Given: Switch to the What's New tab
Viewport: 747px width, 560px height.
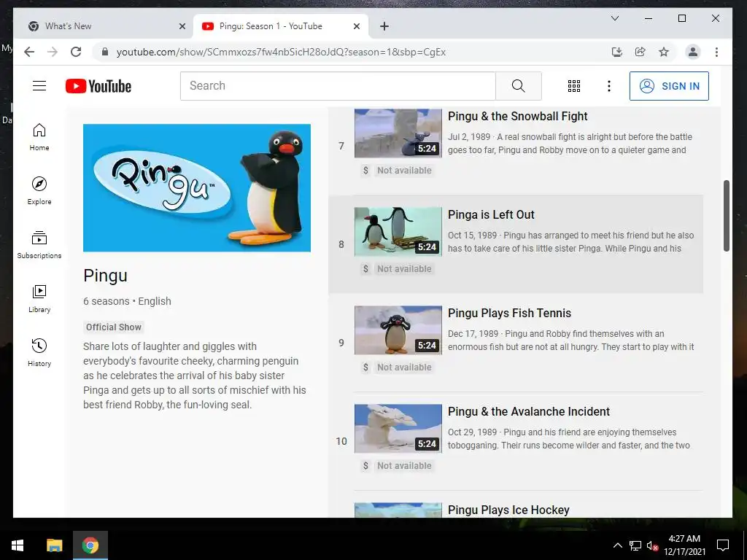Looking at the screenshot, I should pos(104,26).
